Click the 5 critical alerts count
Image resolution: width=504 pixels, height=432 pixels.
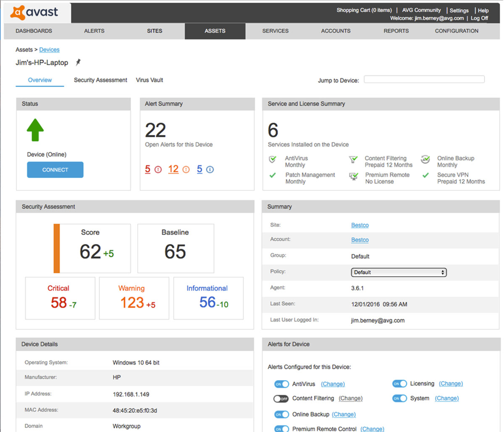click(x=147, y=169)
